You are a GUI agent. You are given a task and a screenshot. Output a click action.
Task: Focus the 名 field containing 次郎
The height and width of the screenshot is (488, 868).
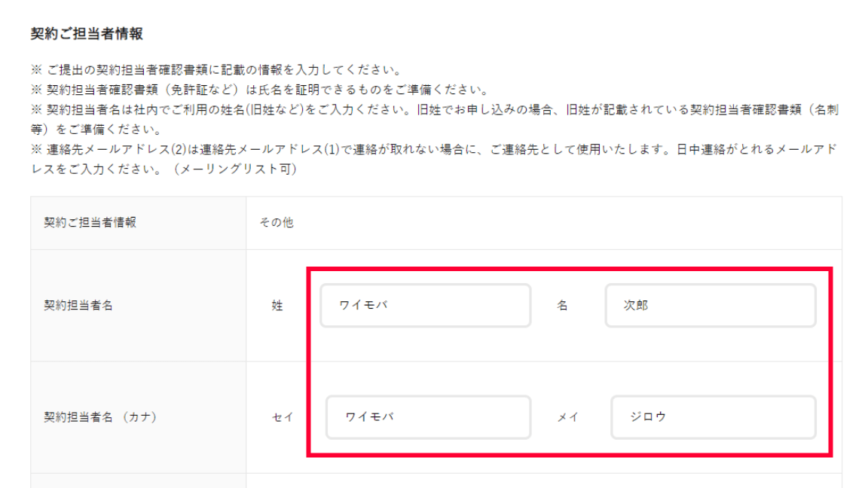(x=710, y=305)
